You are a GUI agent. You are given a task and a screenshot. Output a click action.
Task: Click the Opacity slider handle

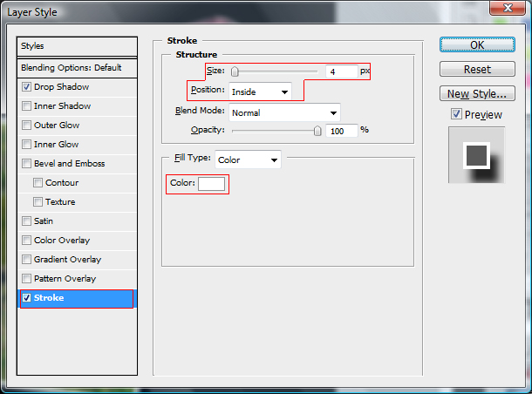[x=318, y=131]
